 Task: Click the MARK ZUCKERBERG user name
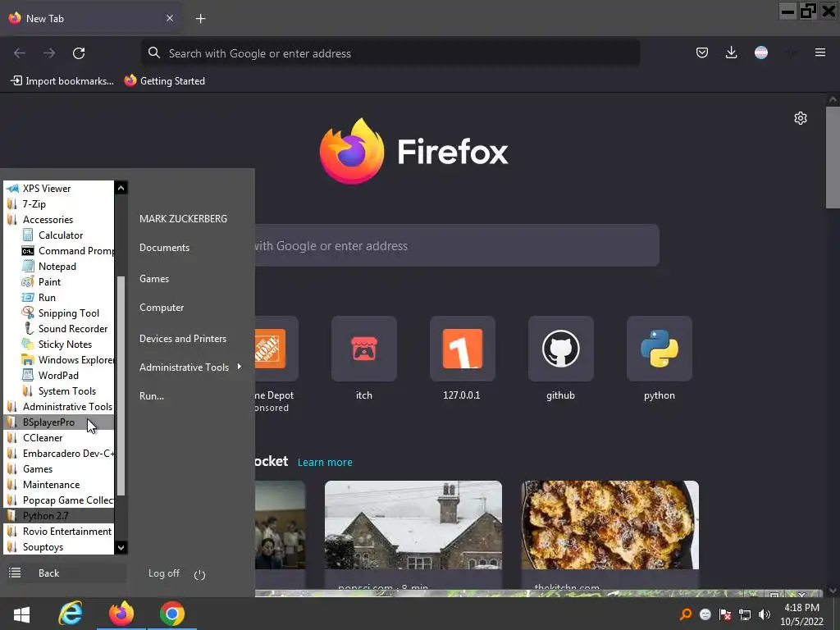183,218
